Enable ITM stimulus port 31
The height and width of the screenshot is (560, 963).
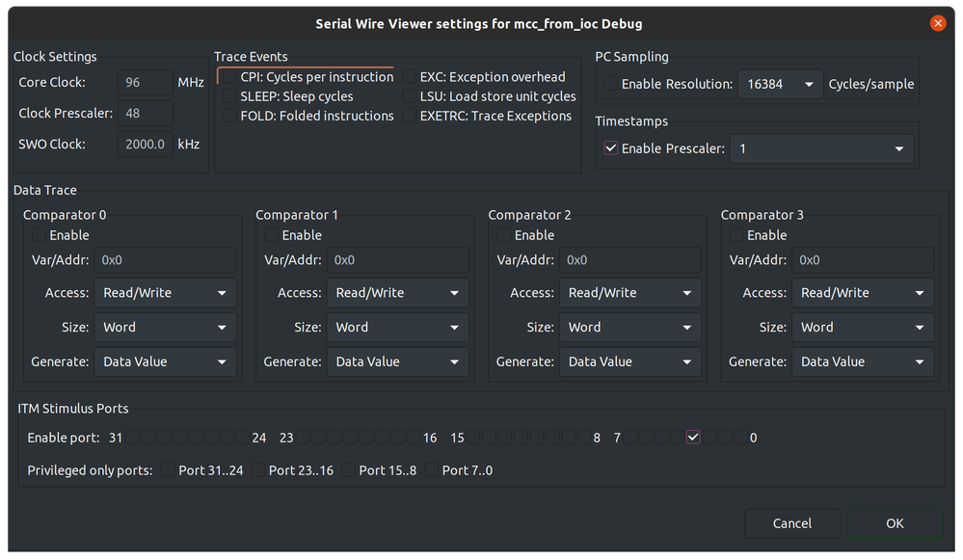132,438
